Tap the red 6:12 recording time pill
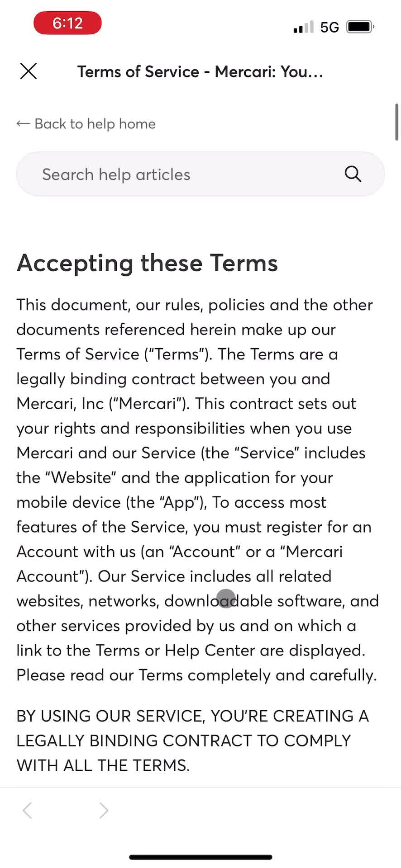Screen dimensions: 401x868 pos(67,23)
